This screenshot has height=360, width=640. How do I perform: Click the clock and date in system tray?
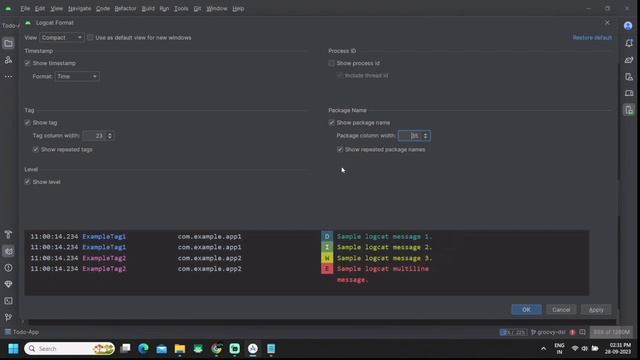(x=618, y=349)
